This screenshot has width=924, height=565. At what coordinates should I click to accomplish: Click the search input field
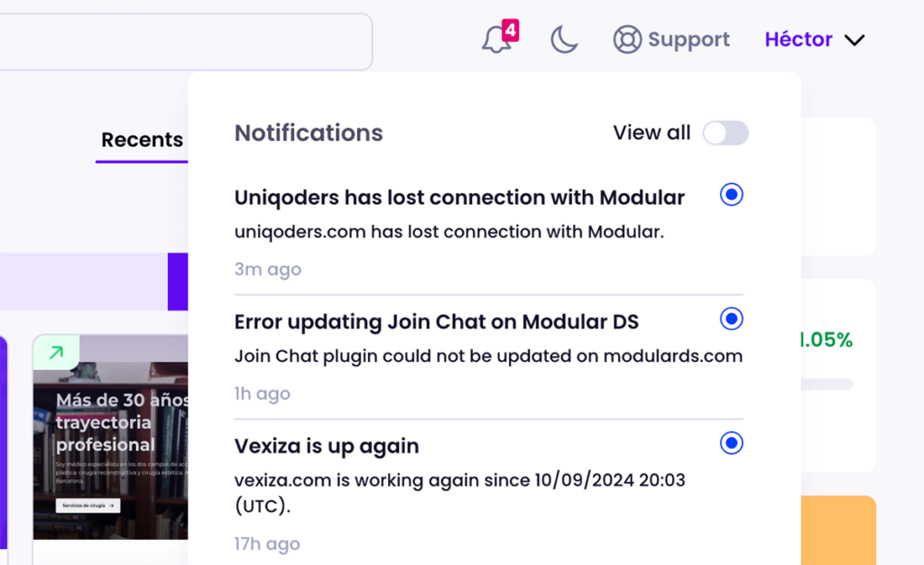pyautogui.click(x=180, y=41)
